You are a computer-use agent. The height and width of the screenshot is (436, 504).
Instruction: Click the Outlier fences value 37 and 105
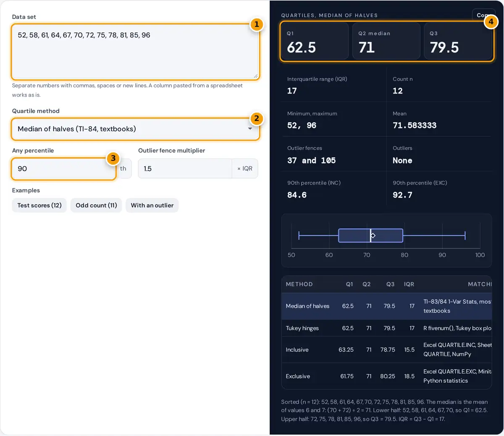click(x=311, y=160)
